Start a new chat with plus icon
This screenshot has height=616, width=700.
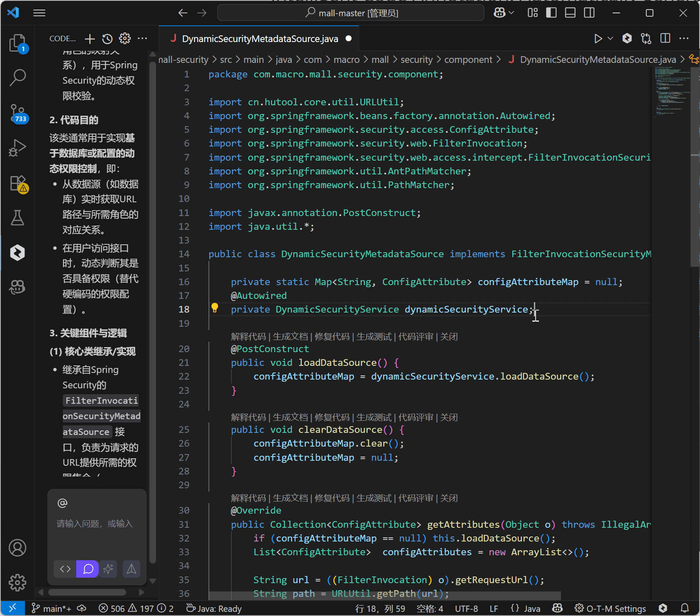89,39
